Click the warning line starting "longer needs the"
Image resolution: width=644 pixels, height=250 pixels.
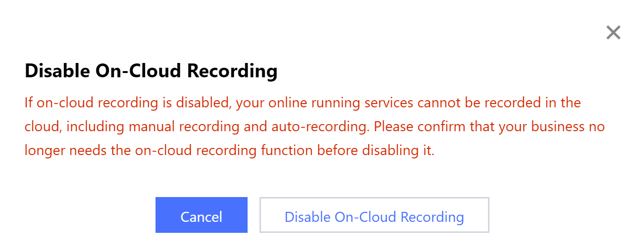(229, 150)
